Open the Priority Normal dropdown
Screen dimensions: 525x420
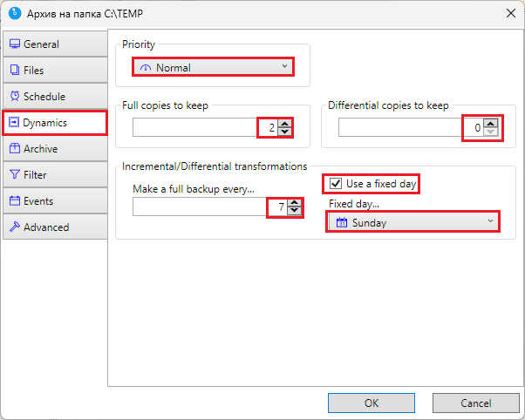pos(214,67)
